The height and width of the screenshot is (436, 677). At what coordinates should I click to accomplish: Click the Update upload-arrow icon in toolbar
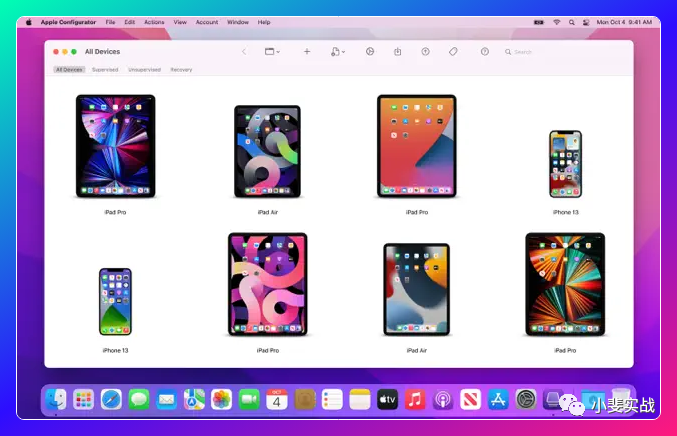click(425, 51)
